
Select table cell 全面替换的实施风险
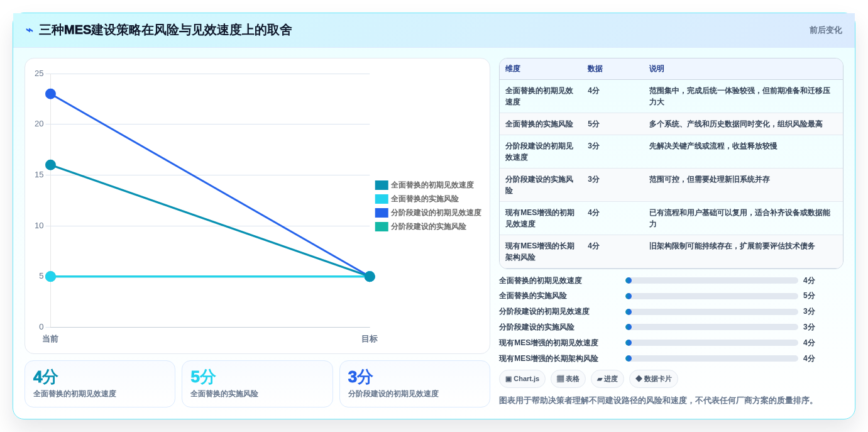tap(539, 124)
